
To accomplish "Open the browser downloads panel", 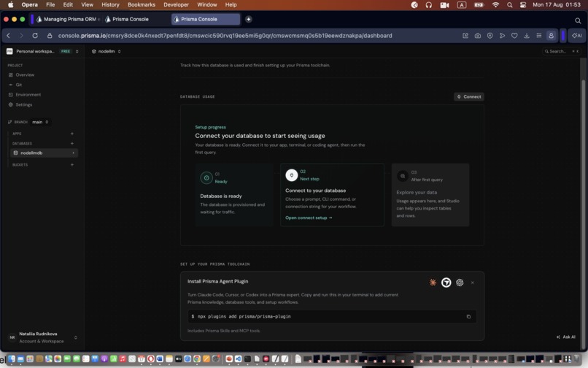I will [527, 36].
